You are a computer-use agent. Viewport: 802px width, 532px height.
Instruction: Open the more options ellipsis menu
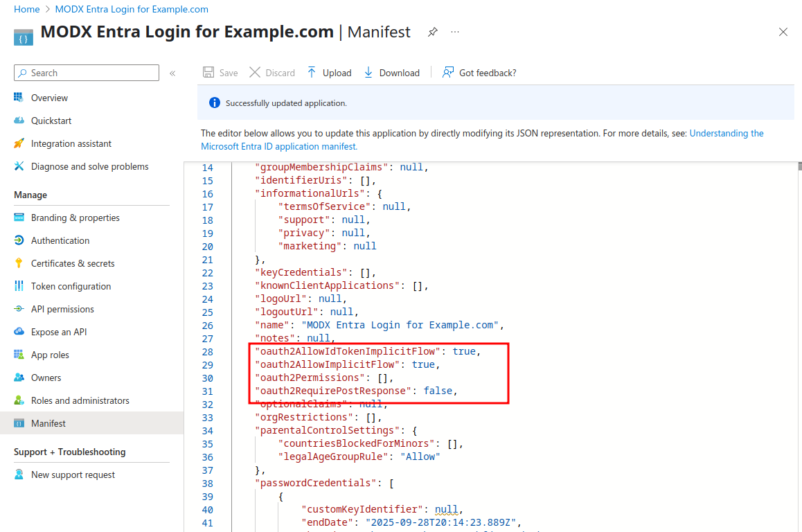(455, 32)
